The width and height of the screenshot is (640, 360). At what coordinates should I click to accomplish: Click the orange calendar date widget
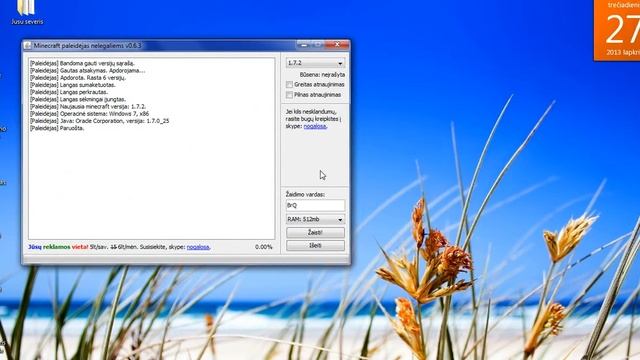(617, 30)
